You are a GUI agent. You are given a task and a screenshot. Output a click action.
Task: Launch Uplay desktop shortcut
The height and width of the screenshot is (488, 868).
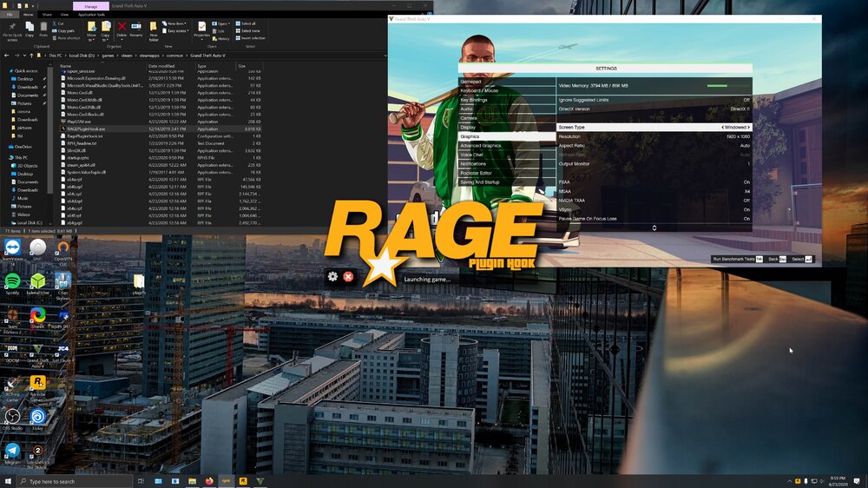coord(37,419)
